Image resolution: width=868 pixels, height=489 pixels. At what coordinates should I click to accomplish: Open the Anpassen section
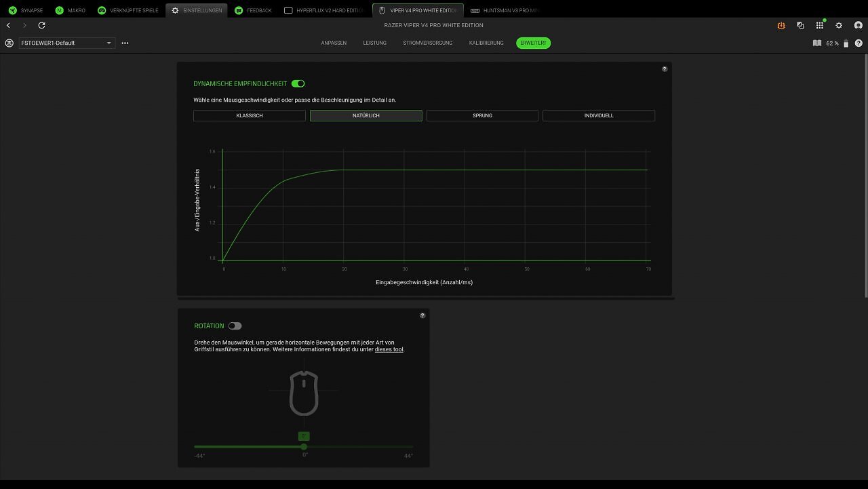334,43
